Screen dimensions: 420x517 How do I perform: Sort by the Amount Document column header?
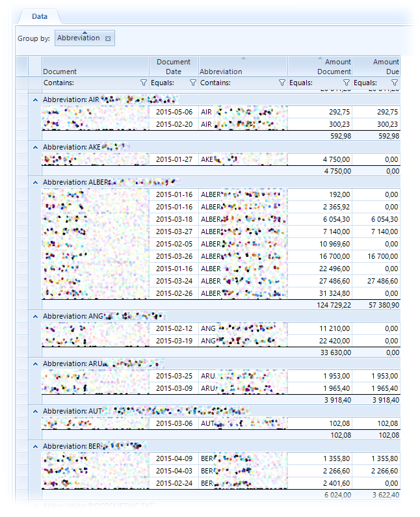[320, 66]
